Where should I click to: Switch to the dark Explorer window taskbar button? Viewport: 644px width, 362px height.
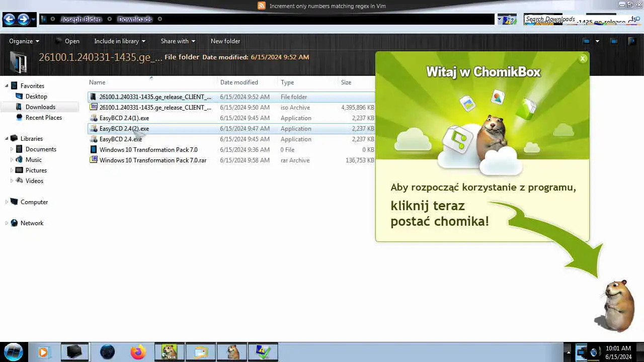click(75, 352)
